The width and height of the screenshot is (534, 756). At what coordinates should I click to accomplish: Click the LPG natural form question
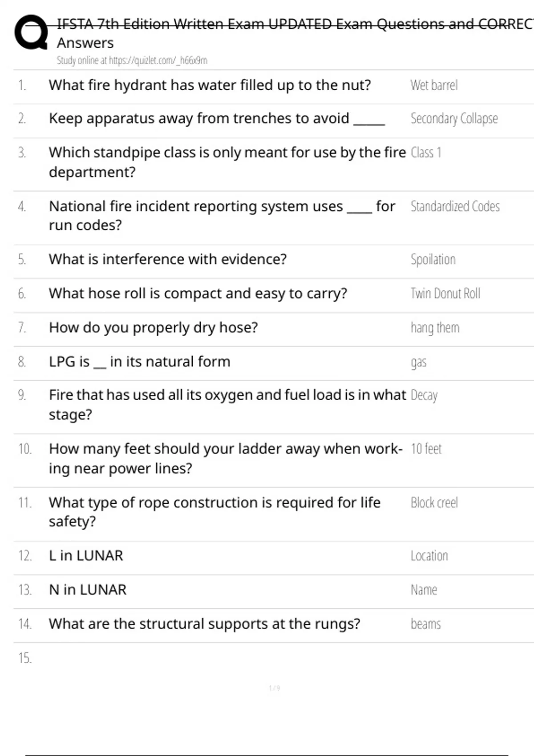click(x=139, y=362)
